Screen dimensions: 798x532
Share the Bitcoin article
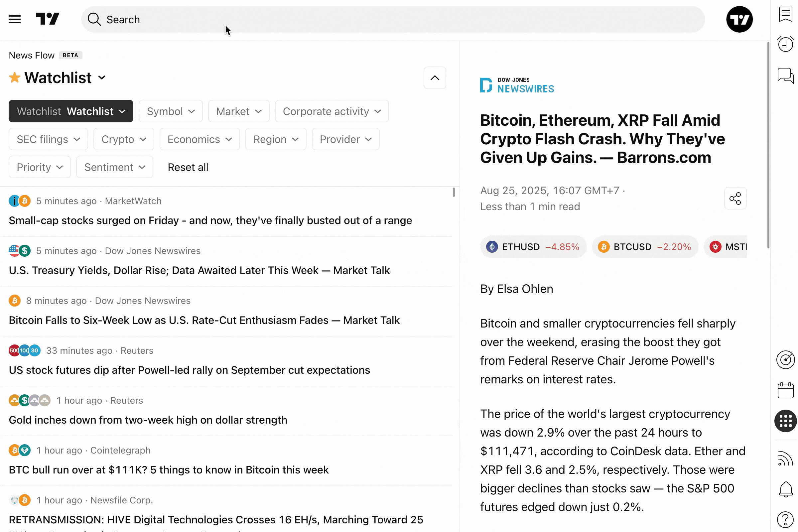pos(735,199)
